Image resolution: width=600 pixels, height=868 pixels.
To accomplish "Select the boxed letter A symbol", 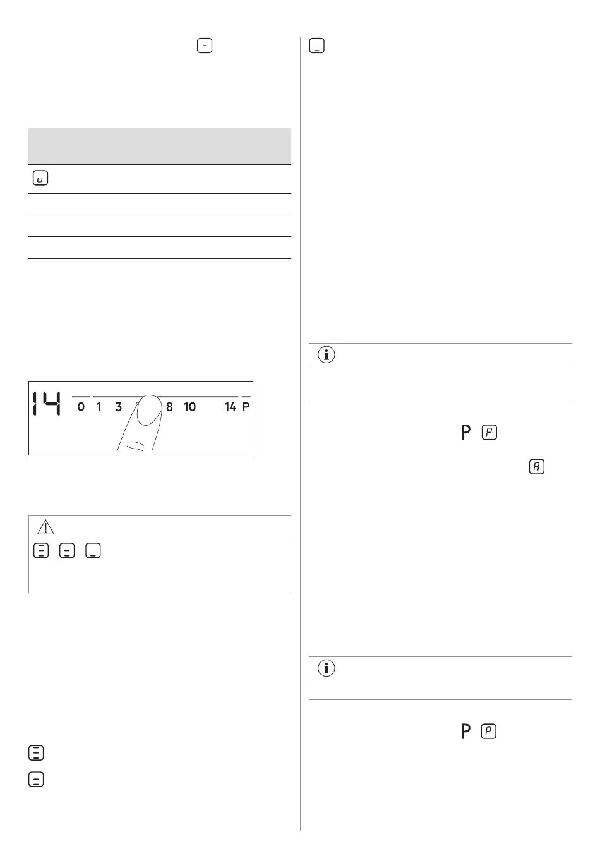I will pyautogui.click(x=536, y=467).
